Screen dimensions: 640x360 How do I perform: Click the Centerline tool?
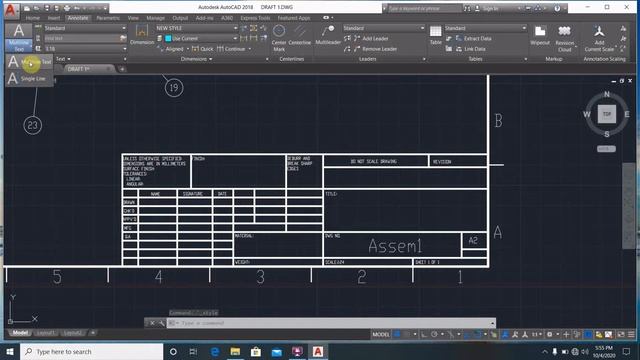point(300,35)
